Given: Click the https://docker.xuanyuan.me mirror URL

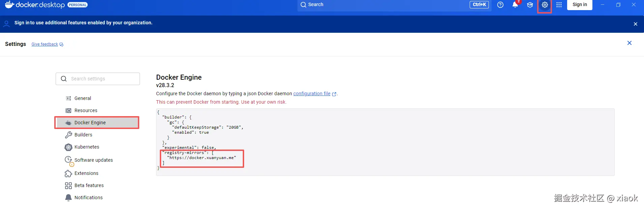Looking at the screenshot, I should (202, 158).
